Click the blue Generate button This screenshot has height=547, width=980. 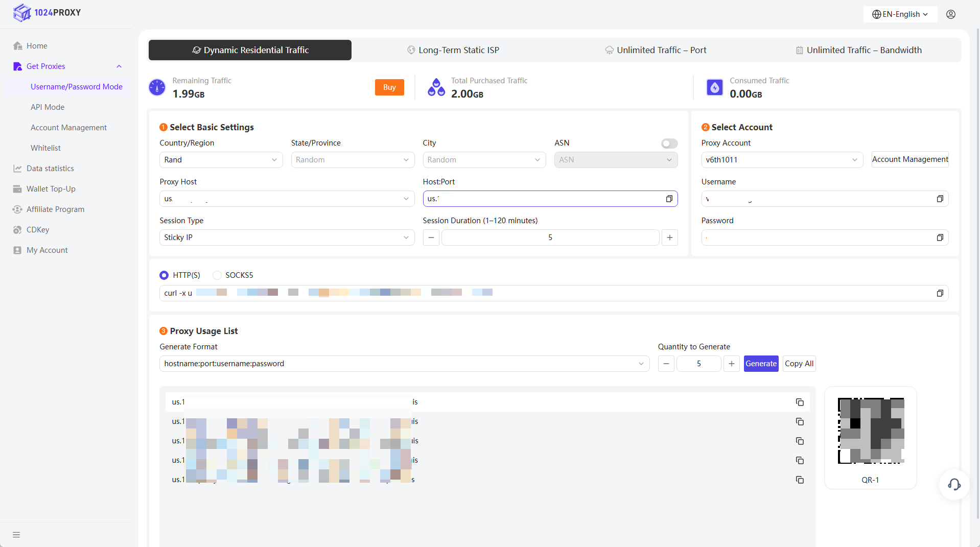point(760,364)
